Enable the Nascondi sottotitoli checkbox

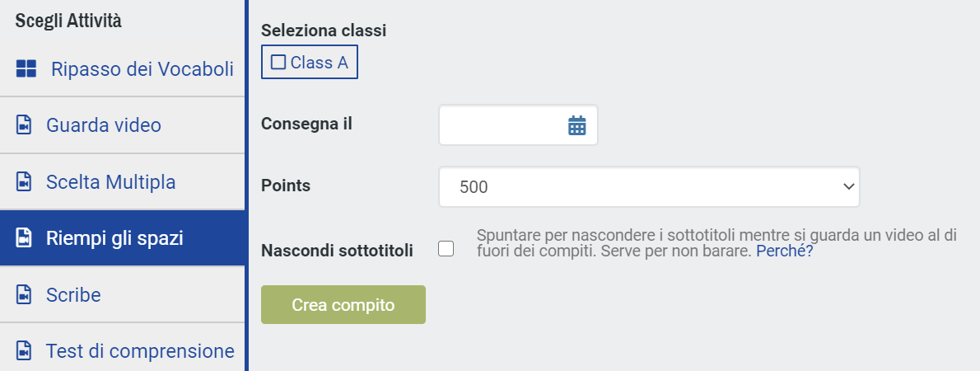[x=446, y=249]
